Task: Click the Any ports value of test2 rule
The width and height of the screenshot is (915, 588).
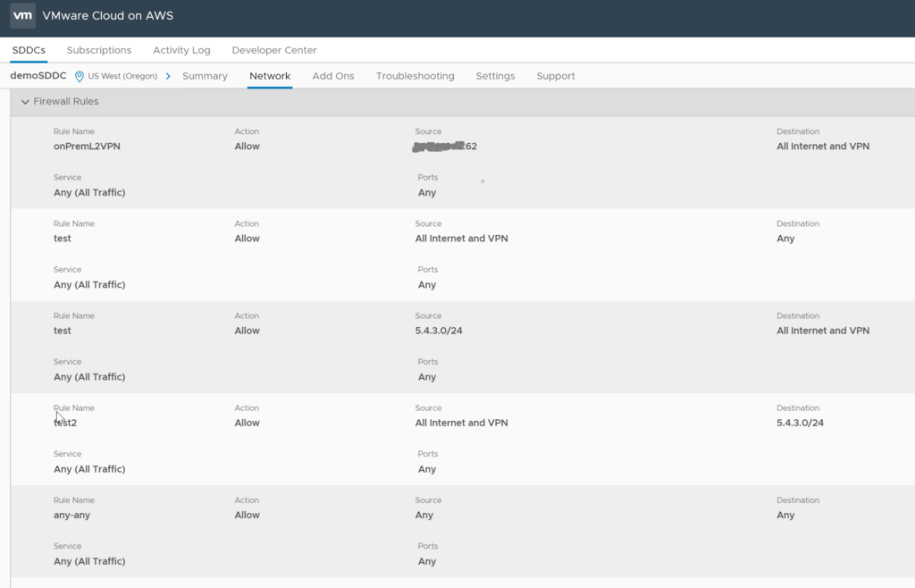Action: [427, 469]
